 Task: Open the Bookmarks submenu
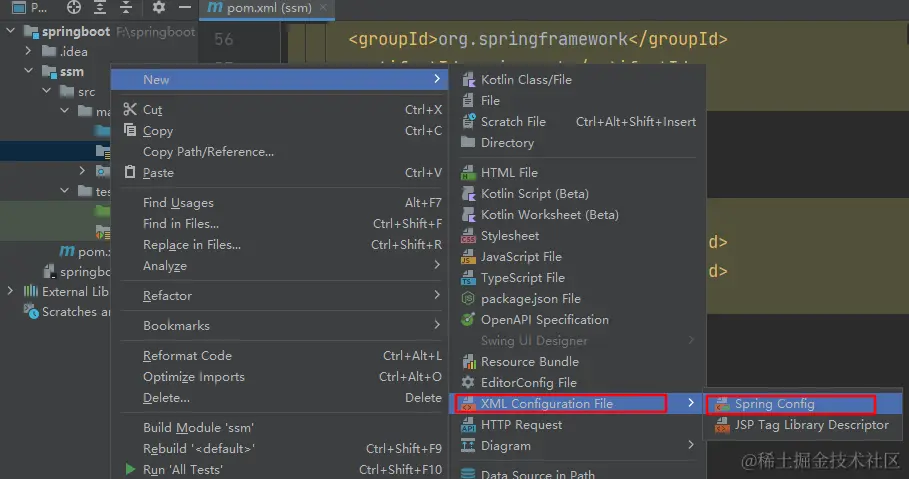coord(279,325)
